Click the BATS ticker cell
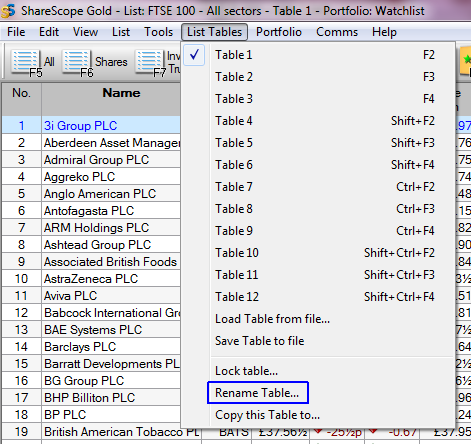 pyautogui.click(x=227, y=433)
